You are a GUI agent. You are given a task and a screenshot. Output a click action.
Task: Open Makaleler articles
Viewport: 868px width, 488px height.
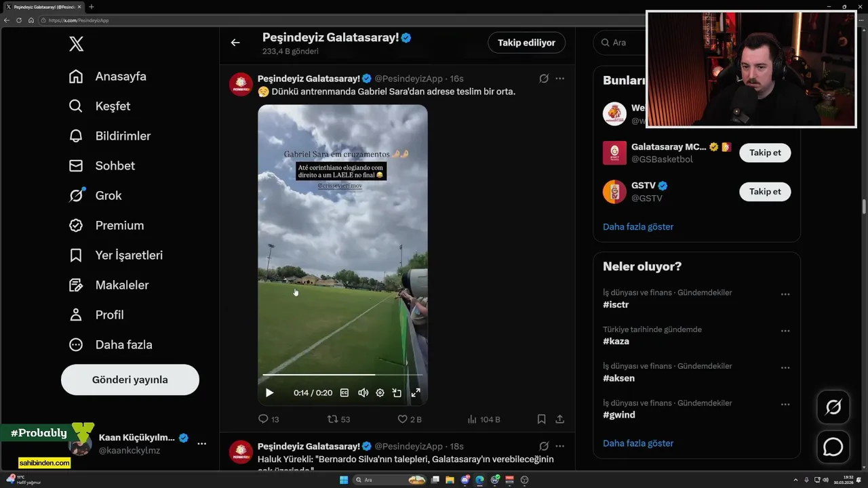(109, 285)
